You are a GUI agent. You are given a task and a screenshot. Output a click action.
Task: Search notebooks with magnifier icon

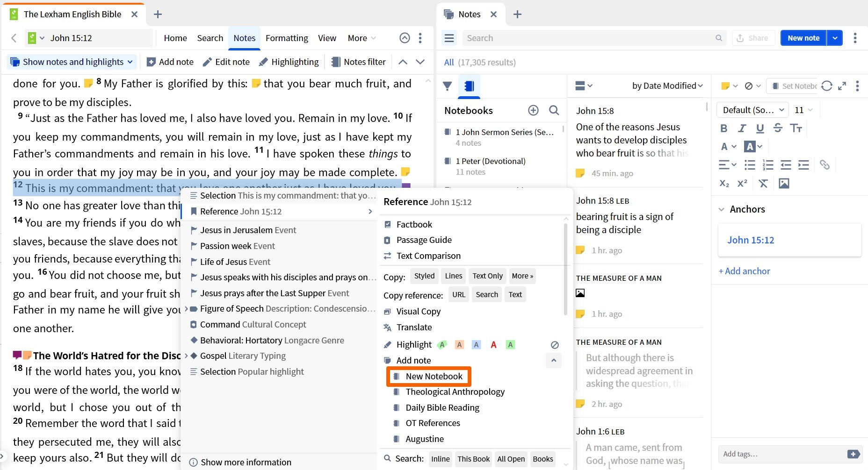pyautogui.click(x=554, y=110)
